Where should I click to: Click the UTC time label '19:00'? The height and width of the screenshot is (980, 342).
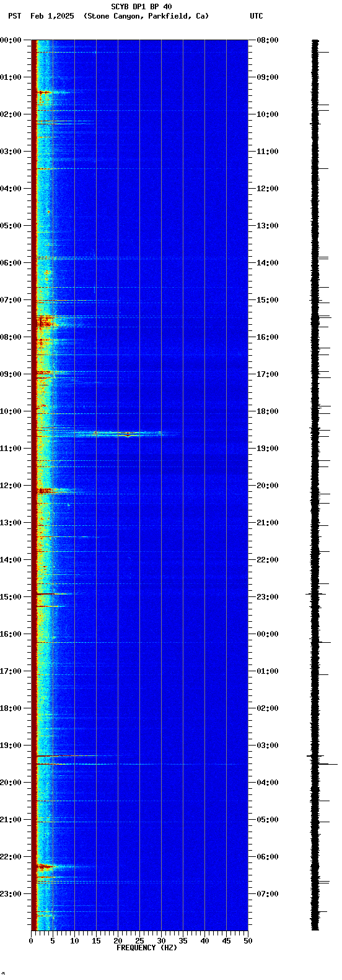[268, 449]
